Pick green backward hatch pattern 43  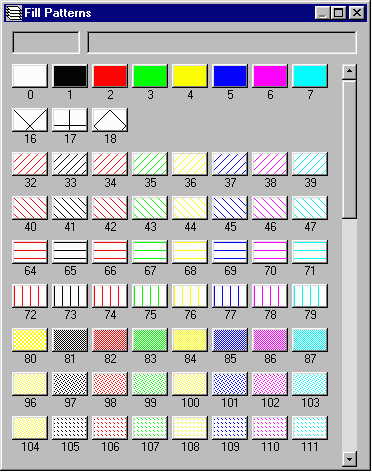point(150,208)
